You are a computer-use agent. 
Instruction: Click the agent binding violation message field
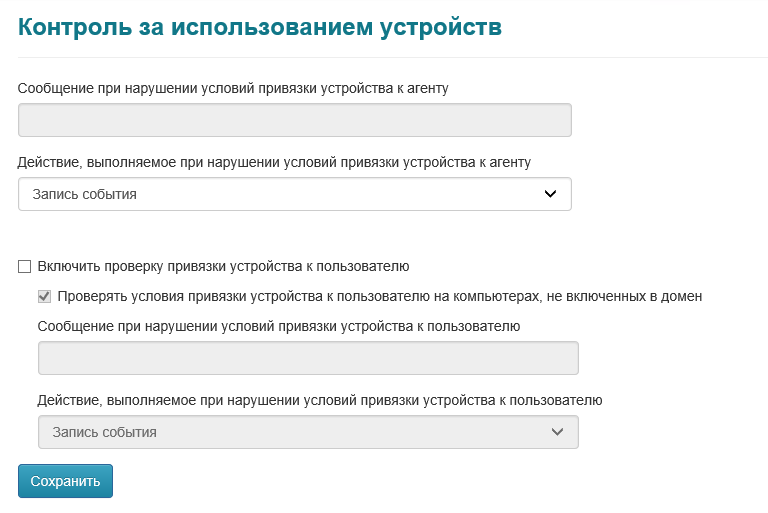[x=294, y=120]
